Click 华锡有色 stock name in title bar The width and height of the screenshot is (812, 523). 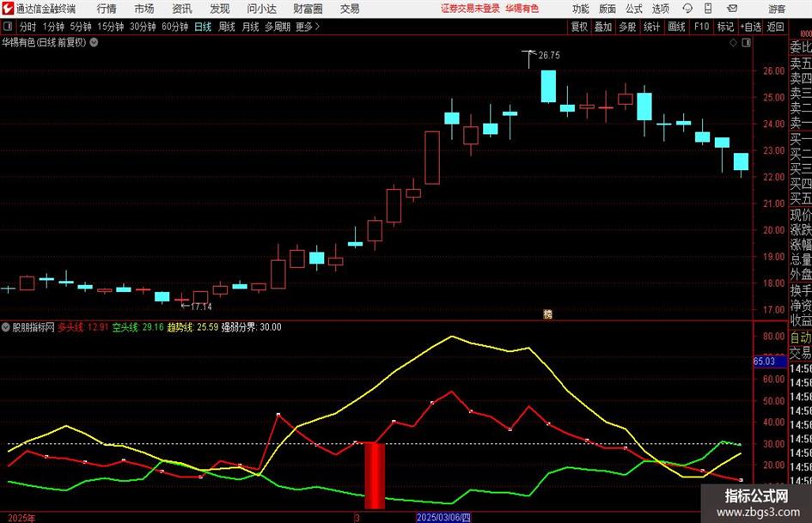(x=522, y=9)
